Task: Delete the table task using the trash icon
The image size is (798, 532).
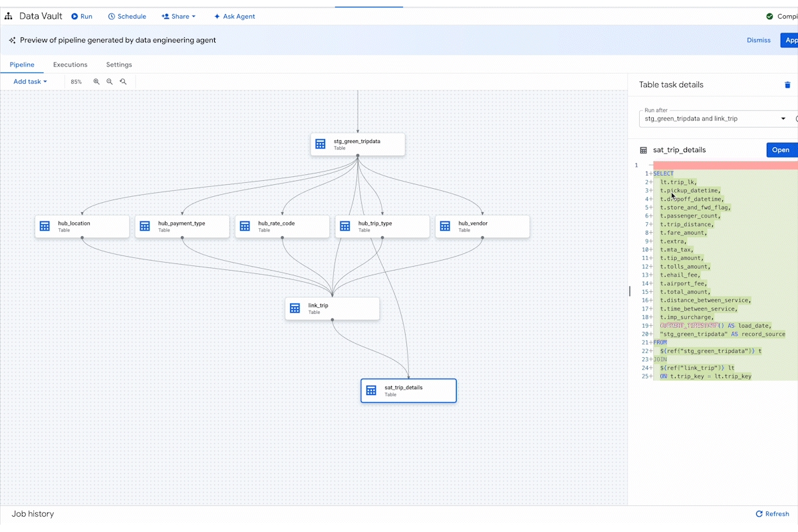Action: coord(787,84)
